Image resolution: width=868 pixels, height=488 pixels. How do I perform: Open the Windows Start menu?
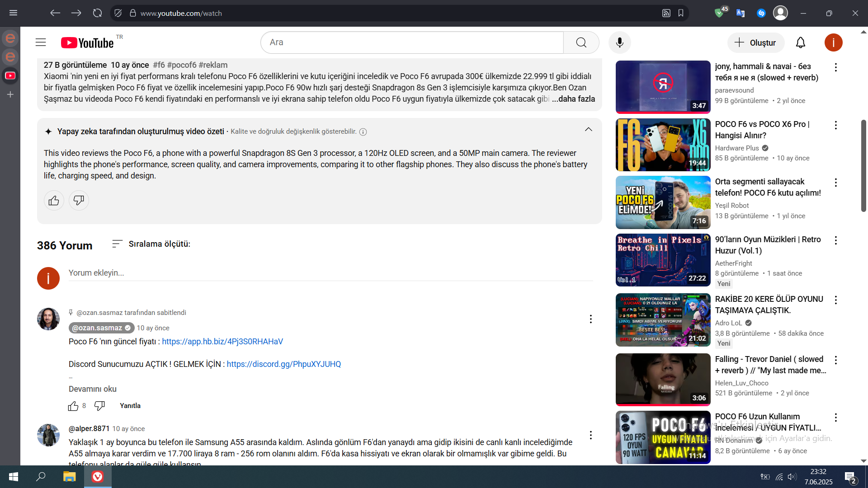(x=13, y=477)
